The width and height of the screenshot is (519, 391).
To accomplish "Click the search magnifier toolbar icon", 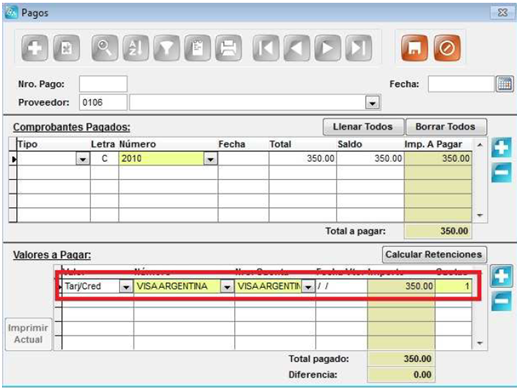I will coord(105,48).
